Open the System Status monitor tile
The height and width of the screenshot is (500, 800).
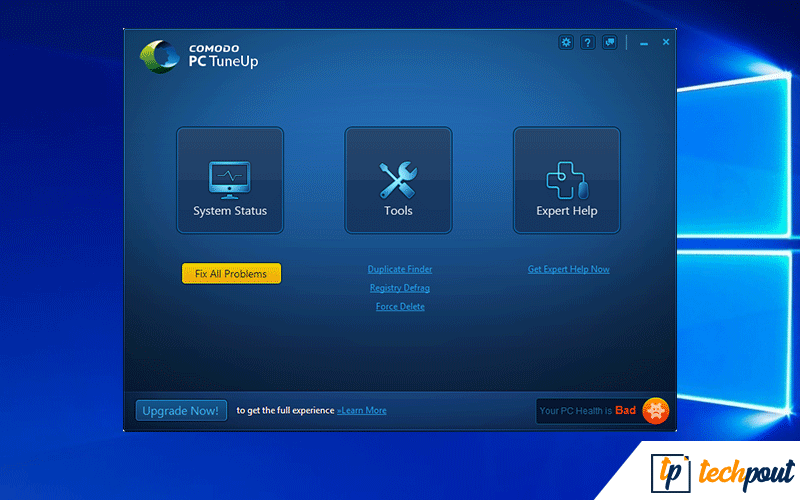click(x=230, y=180)
